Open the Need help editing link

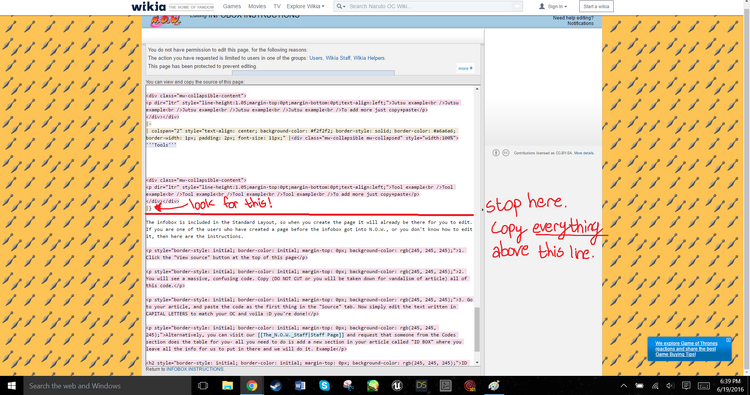pos(573,18)
